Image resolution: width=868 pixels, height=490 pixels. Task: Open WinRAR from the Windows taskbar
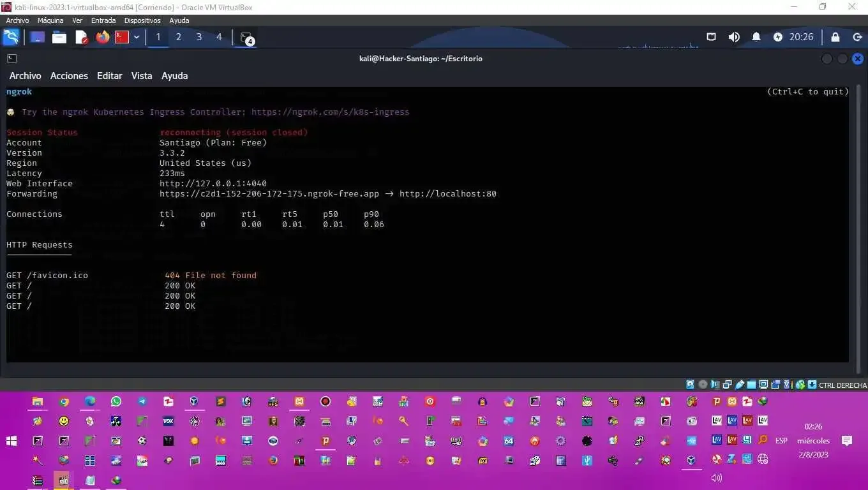[38, 480]
